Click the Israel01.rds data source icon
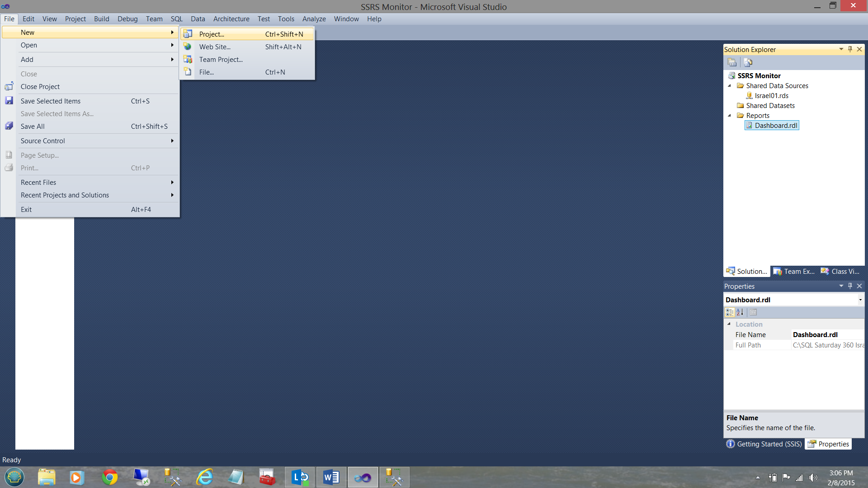Screen dimensions: 868x488 [x=749, y=96]
